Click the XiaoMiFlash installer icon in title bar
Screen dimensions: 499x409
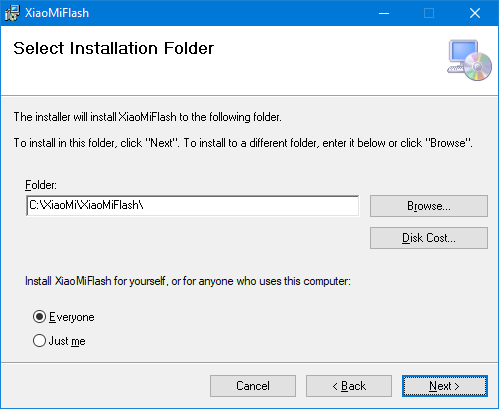click(12, 13)
